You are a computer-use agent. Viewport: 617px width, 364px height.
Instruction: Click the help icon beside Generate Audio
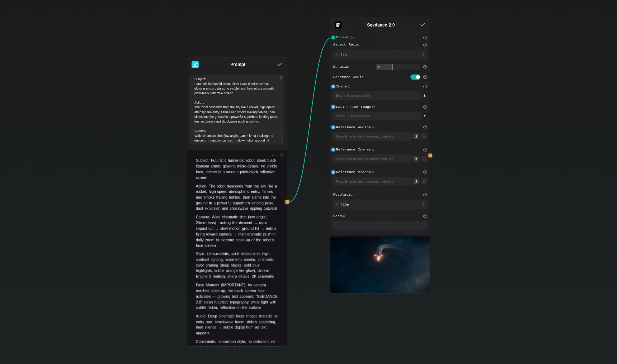tap(425, 77)
